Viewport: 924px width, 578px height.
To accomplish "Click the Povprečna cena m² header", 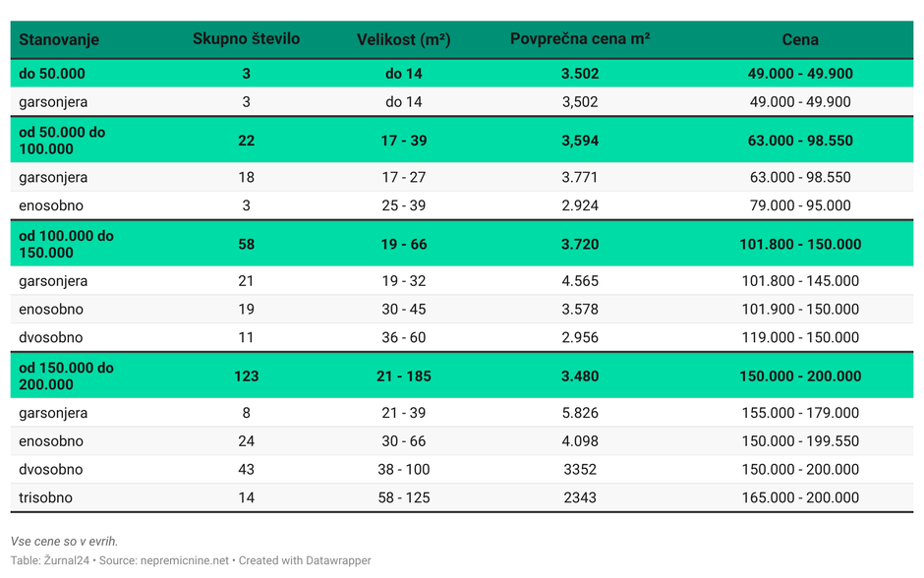I will [580, 39].
